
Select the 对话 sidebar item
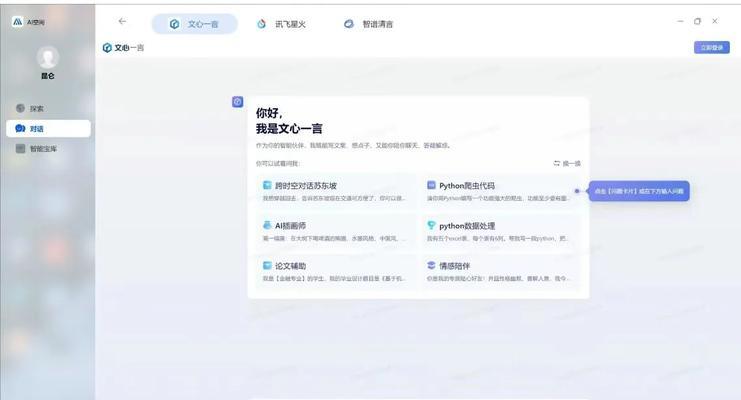48,129
